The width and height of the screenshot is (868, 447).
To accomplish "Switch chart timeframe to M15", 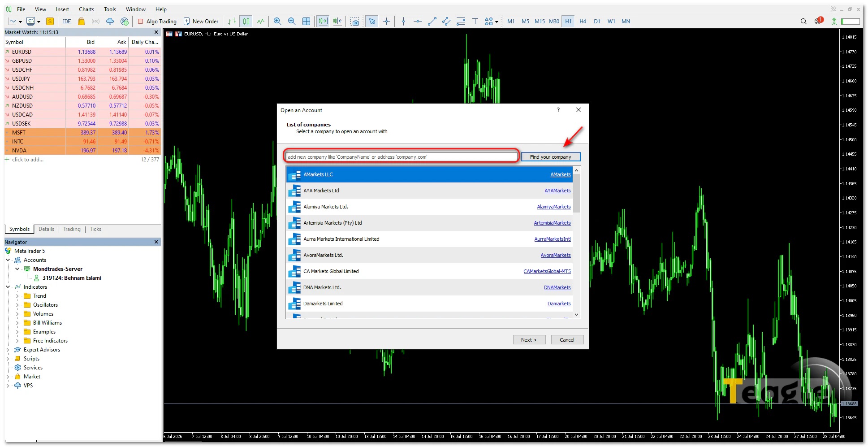I will 540,21.
